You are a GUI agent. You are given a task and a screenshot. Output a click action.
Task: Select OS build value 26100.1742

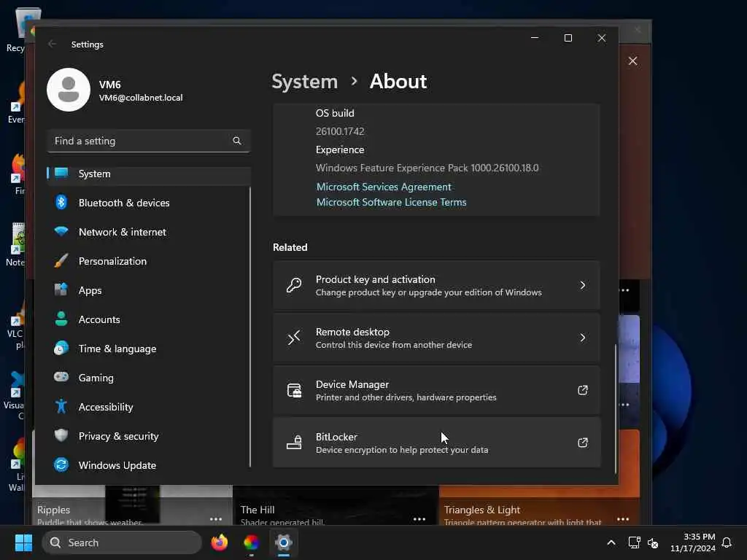tap(340, 131)
